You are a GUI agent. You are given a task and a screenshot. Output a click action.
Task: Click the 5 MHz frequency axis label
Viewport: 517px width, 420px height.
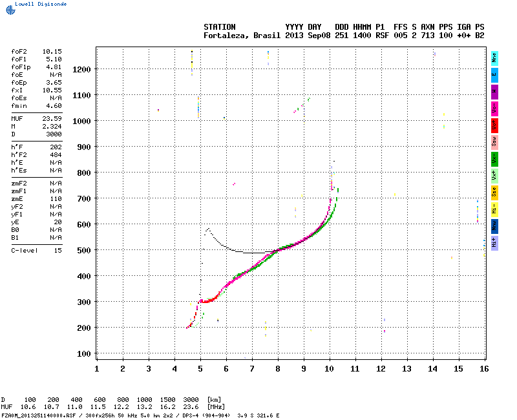pyautogui.click(x=200, y=369)
